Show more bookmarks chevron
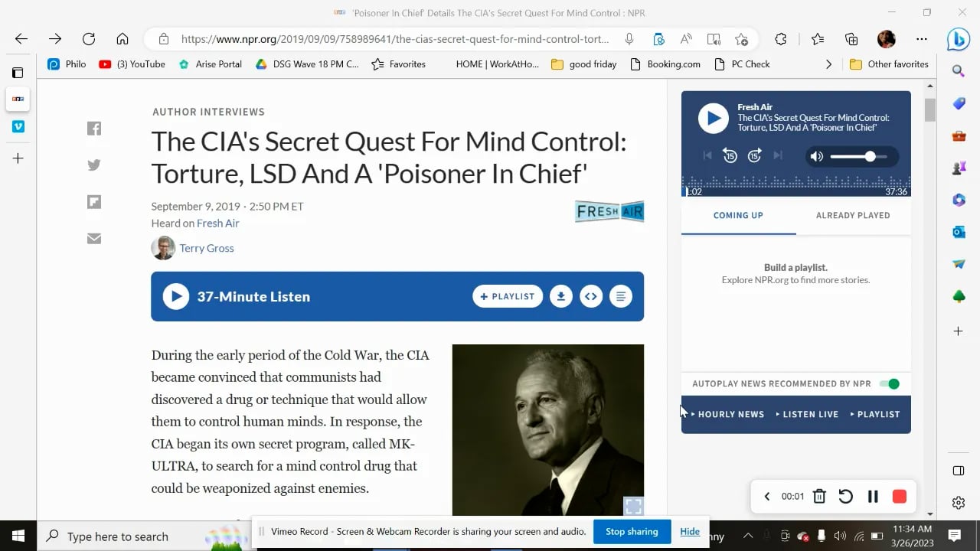980x551 pixels. pos(828,64)
